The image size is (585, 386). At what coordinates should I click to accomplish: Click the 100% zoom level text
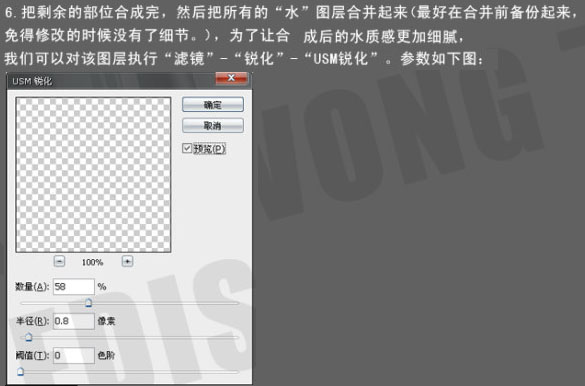click(x=92, y=262)
